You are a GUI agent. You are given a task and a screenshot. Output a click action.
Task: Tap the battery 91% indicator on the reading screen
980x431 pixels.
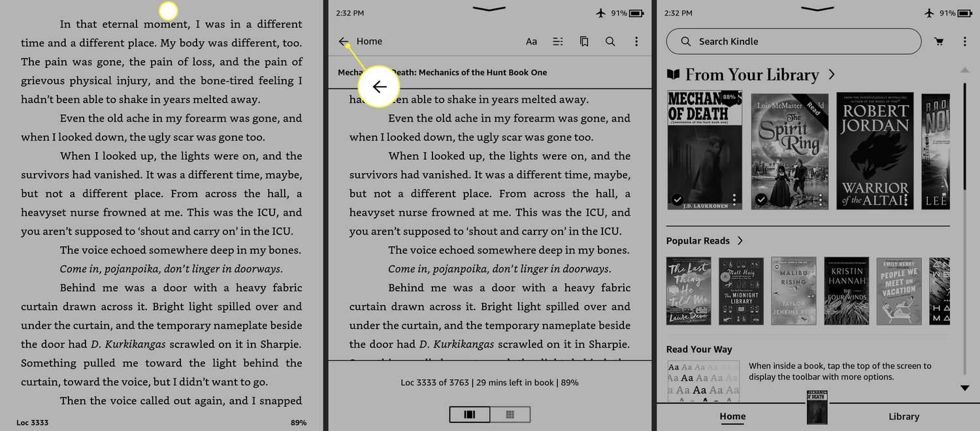pyautogui.click(x=626, y=13)
